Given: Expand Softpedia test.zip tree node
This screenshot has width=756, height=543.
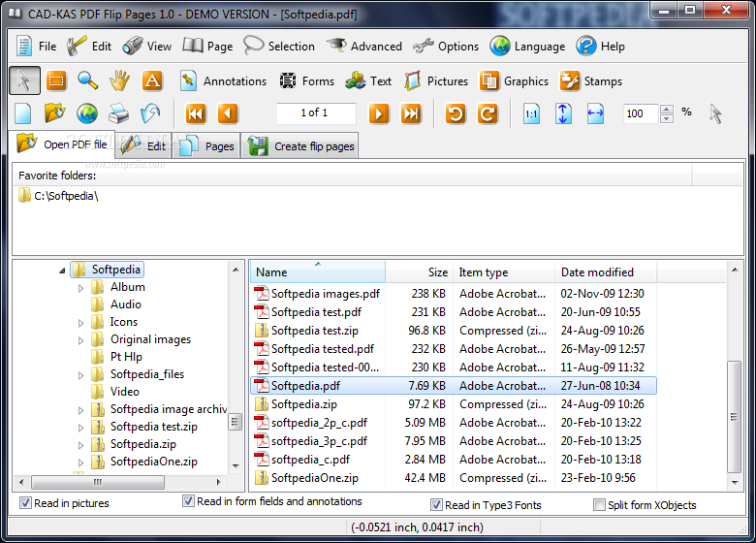Looking at the screenshot, I should point(80,428).
